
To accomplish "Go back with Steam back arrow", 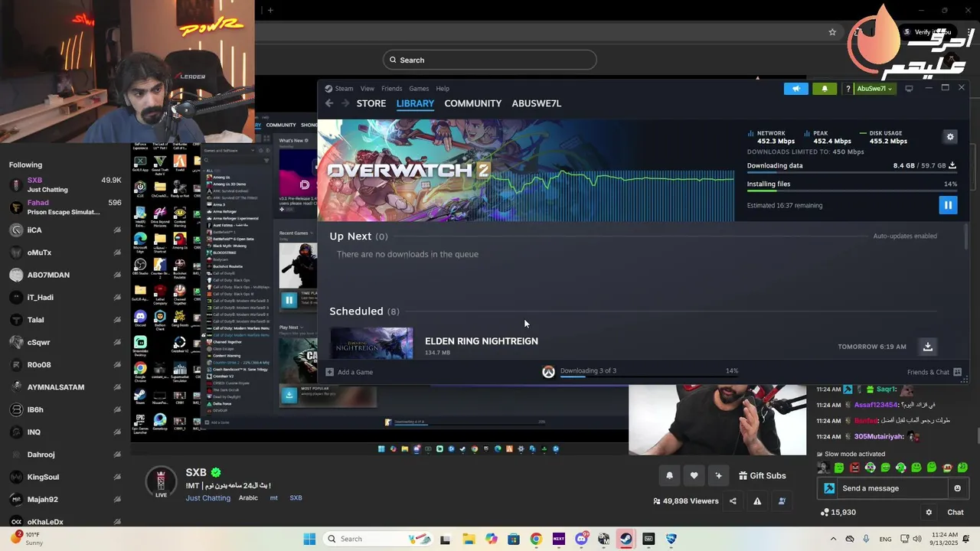I will 329,103.
